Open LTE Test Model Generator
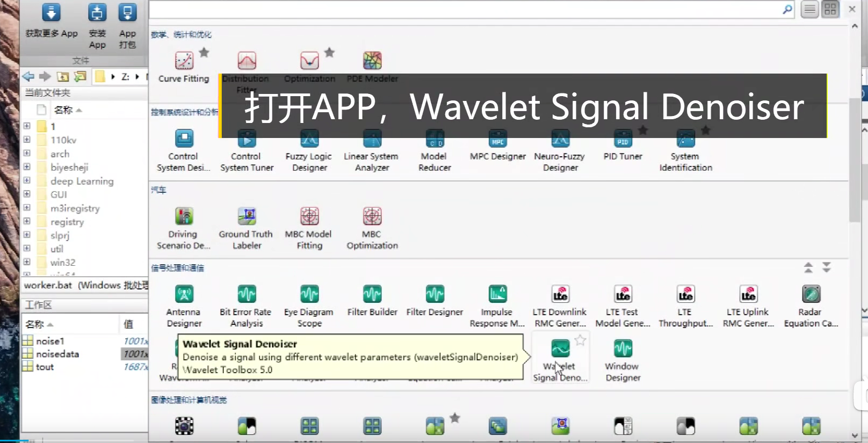Image resolution: width=868 pixels, height=443 pixels. click(623, 306)
